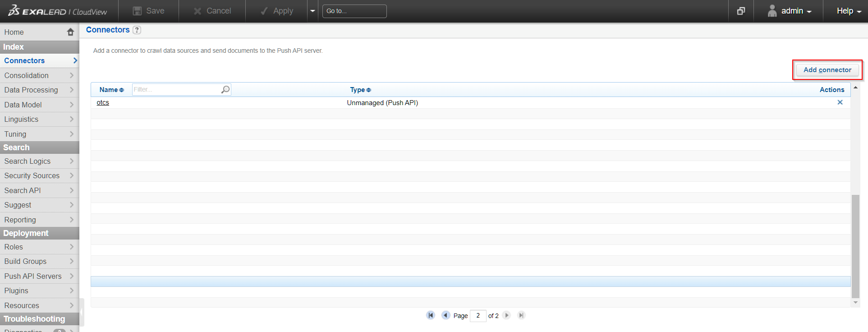
Task: Select Connectors in the sidebar
Action: [x=40, y=60]
